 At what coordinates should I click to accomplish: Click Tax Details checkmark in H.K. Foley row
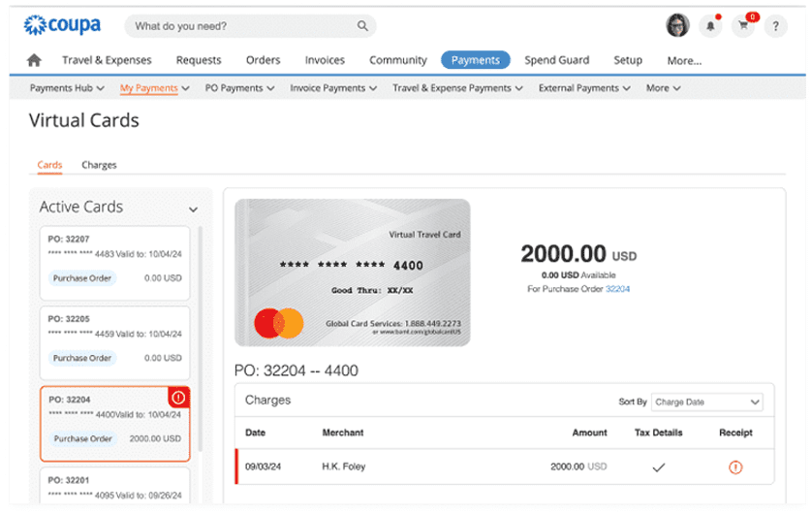(x=658, y=467)
